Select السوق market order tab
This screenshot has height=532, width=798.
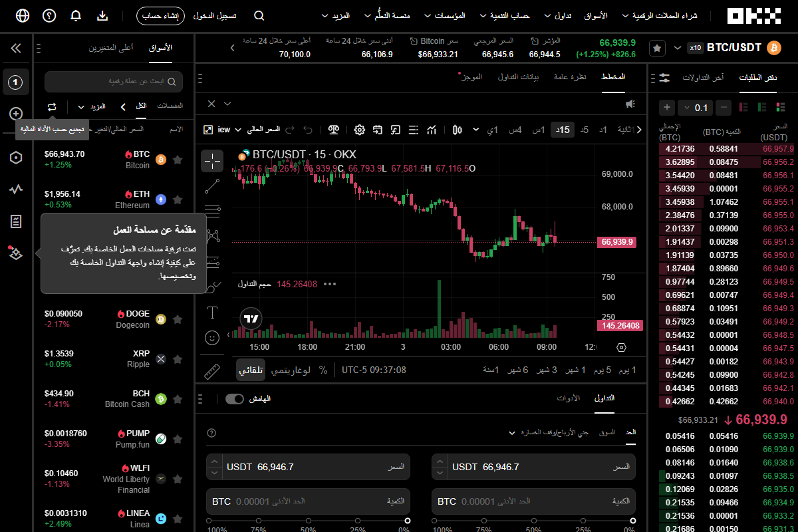click(x=606, y=433)
